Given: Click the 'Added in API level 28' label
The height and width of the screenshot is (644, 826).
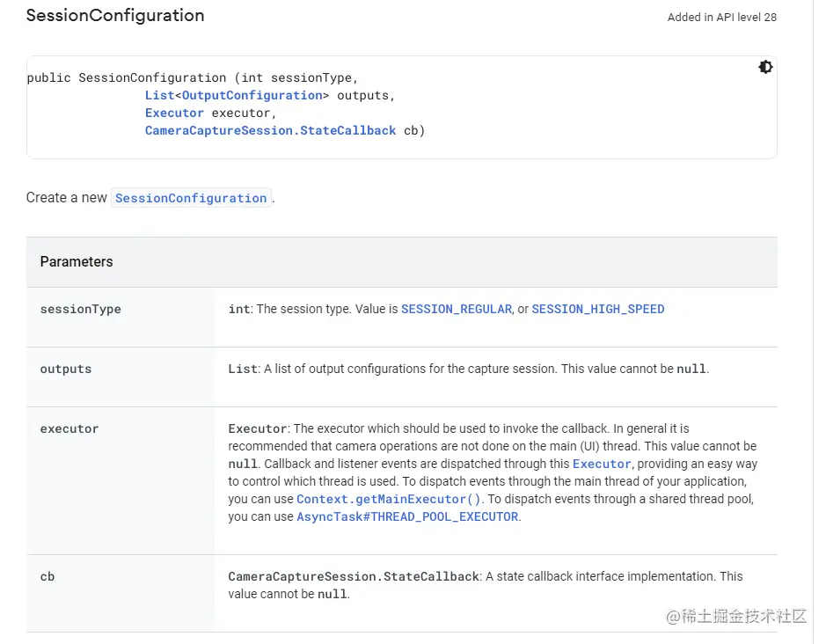Looking at the screenshot, I should click(x=721, y=17).
